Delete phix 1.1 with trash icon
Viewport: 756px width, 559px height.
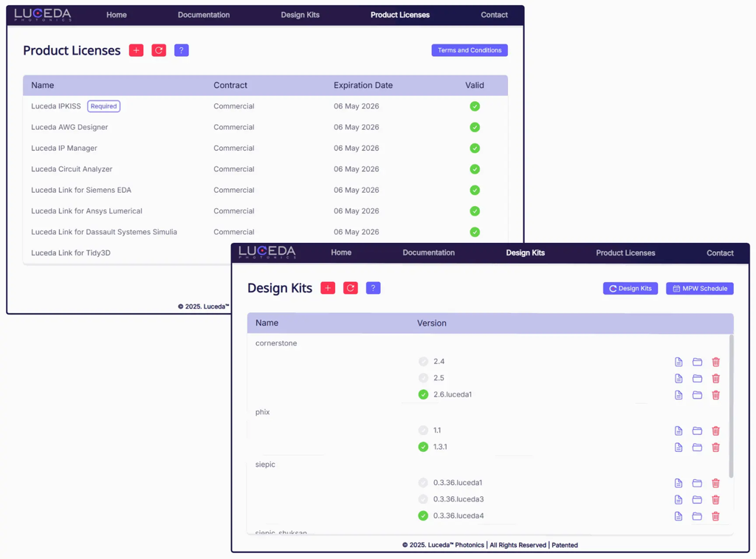(716, 431)
